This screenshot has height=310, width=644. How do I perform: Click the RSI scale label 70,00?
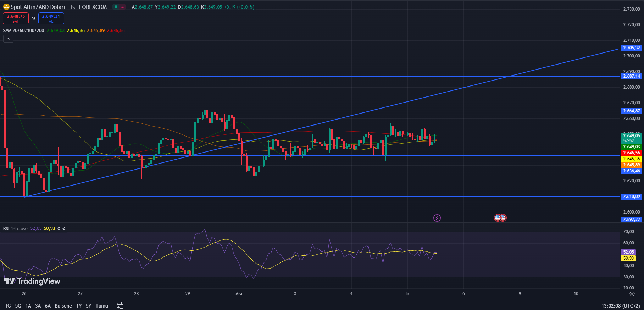coord(628,232)
